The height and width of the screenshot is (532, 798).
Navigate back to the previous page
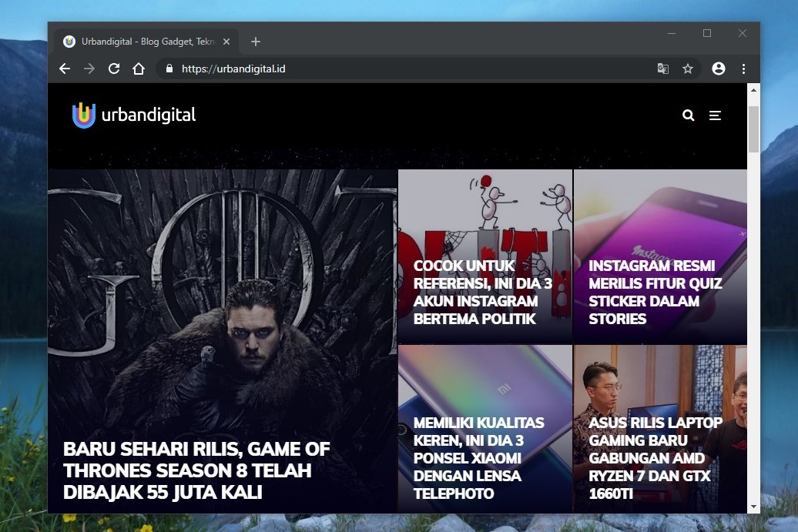pos(64,69)
